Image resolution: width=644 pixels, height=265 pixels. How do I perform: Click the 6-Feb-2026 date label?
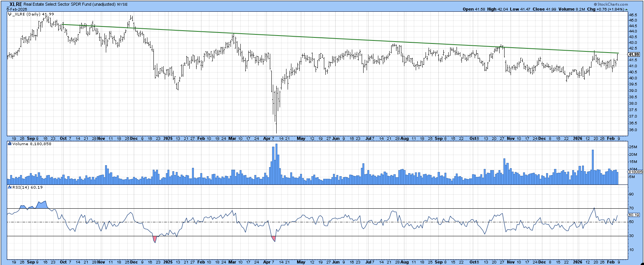click(16, 9)
